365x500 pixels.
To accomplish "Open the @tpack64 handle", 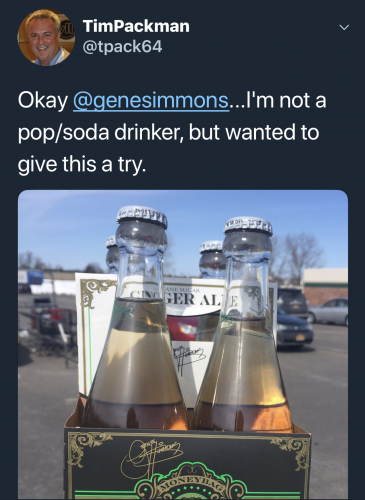I will click(122, 47).
